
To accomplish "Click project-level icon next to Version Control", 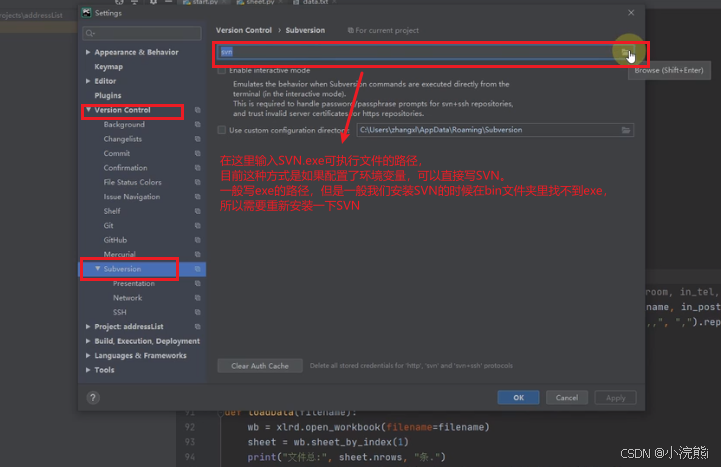I will point(198,110).
